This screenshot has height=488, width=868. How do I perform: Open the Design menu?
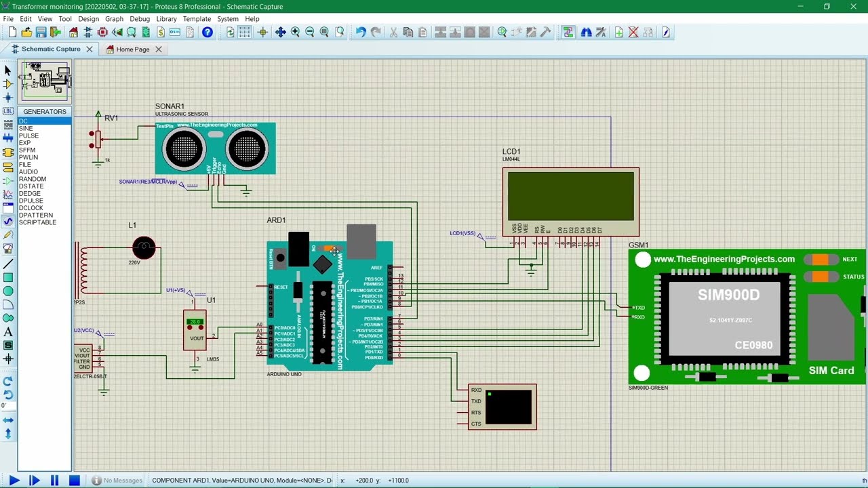[x=88, y=19]
